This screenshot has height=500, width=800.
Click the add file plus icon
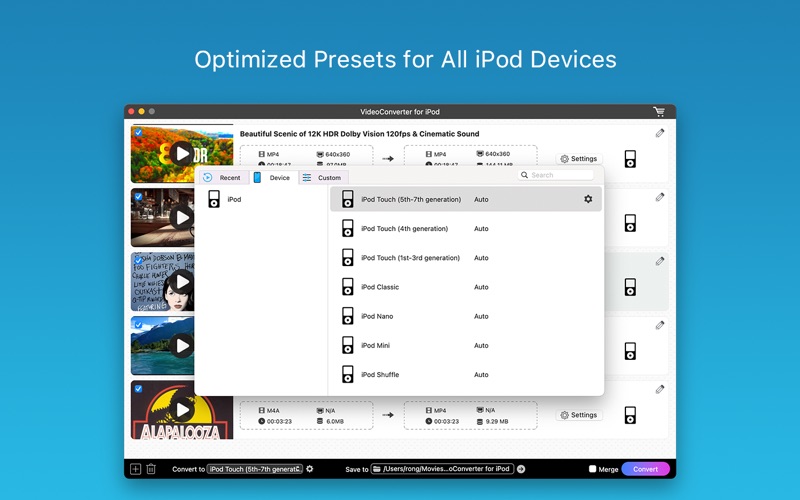(135, 469)
